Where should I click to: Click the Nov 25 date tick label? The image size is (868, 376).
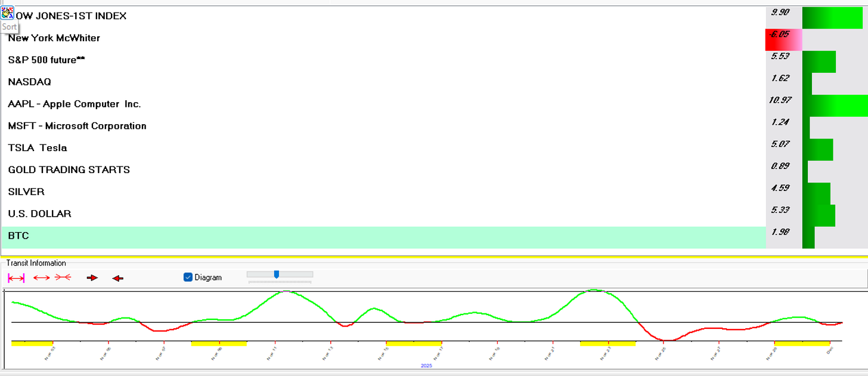pos(661,352)
